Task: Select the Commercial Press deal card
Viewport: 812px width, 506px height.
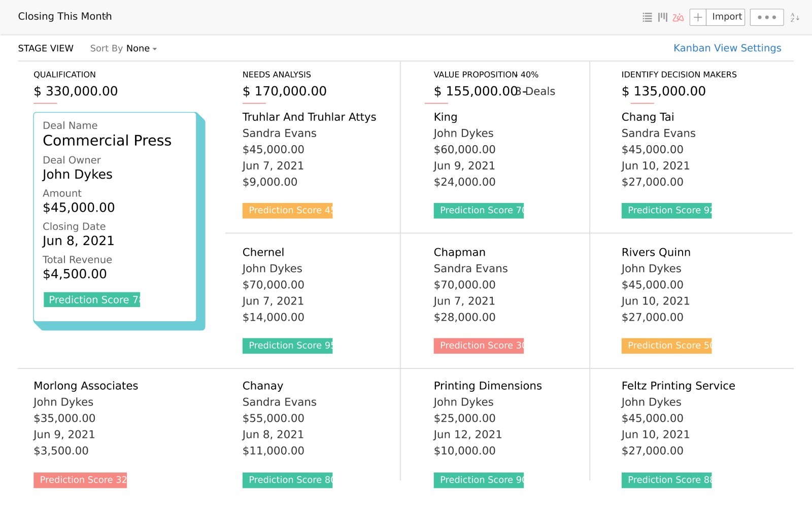Action: pyautogui.click(x=115, y=217)
